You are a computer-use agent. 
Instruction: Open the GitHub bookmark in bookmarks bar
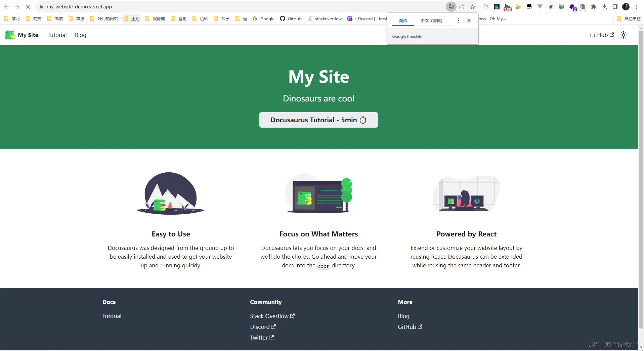pos(291,19)
